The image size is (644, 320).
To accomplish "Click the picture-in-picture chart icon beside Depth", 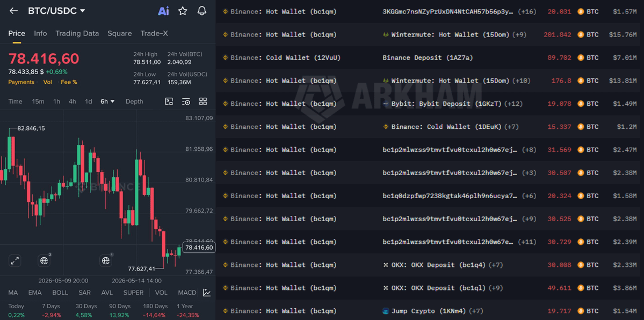I will point(169,101).
